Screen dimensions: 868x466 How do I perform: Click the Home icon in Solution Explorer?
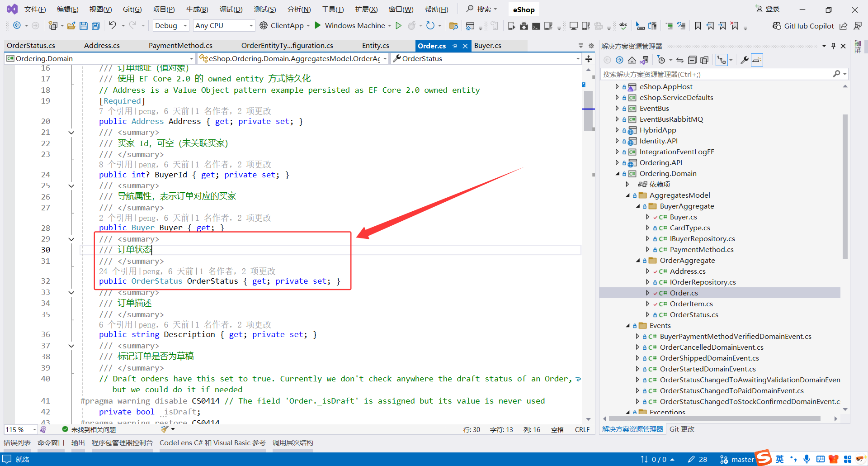point(632,60)
